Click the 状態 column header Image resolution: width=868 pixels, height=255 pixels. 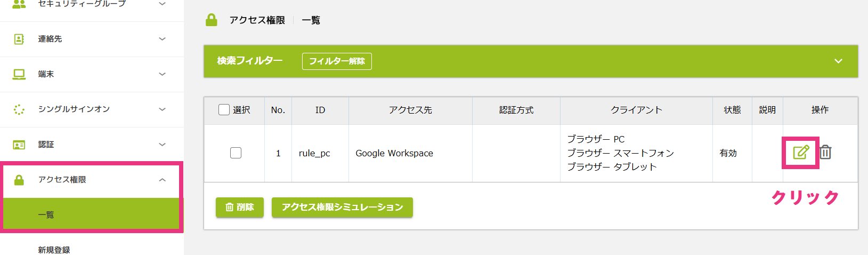point(732,110)
